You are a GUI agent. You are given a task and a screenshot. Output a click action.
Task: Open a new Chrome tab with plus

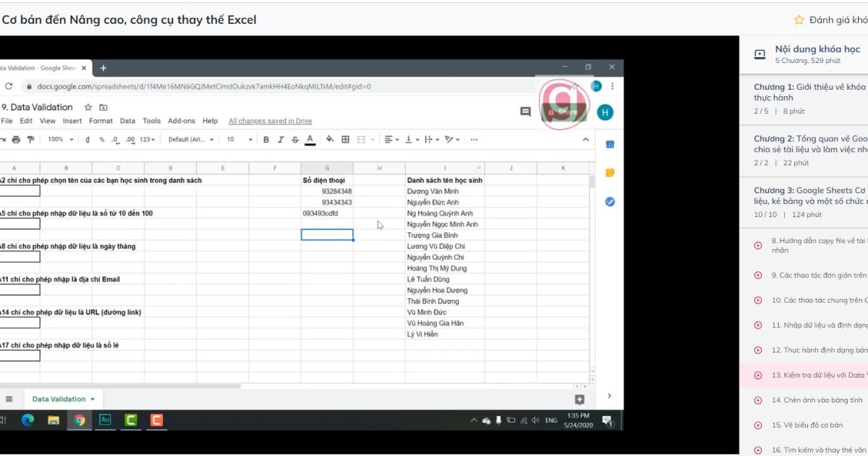pos(103,68)
